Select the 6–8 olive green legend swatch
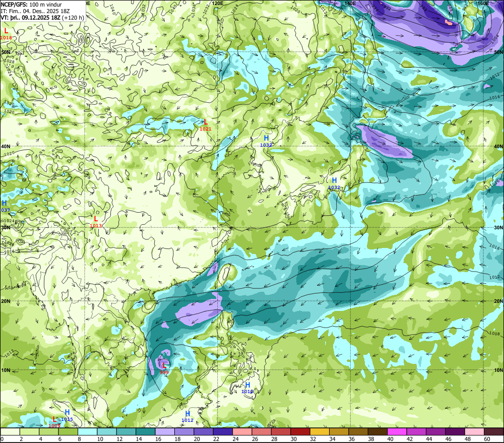 (68, 431)
